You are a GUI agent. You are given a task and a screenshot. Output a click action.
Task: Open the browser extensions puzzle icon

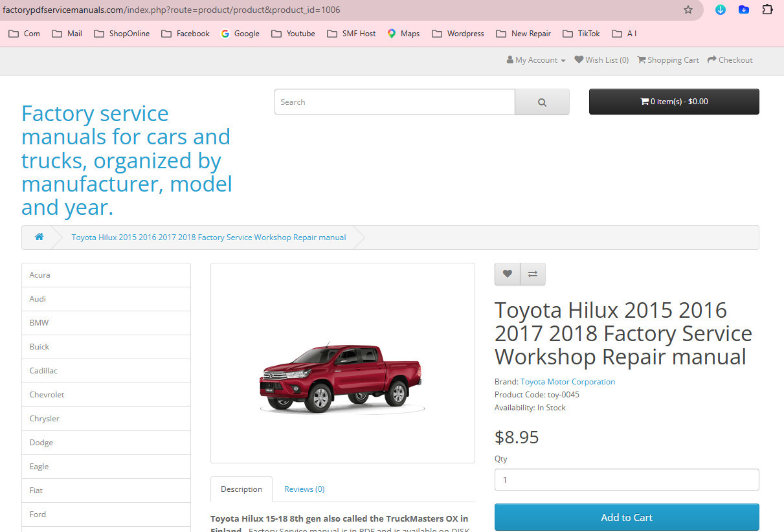coord(768,10)
